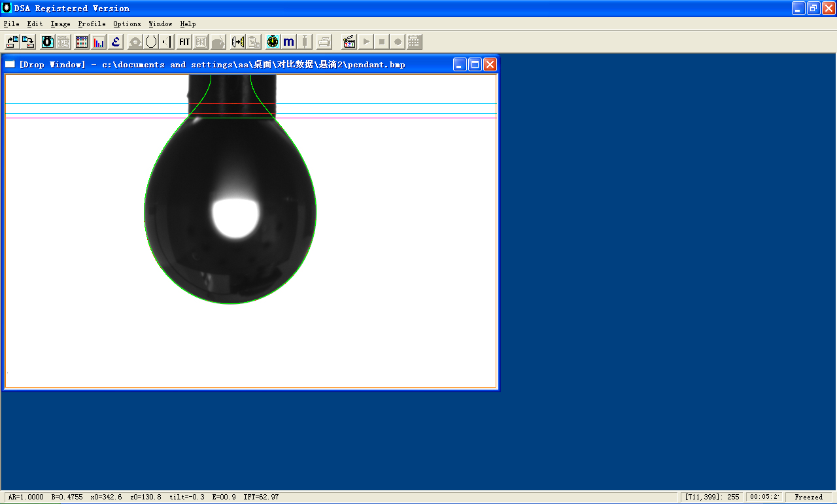The width and height of the screenshot is (837, 504).
Task: Open the Image menu
Action: (x=60, y=24)
